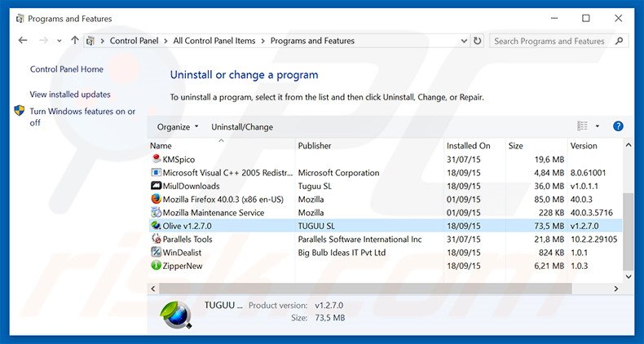Click the change view layout icon
Image resolution: width=644 pixels, height=344 pixels.
tap(582, 126)
